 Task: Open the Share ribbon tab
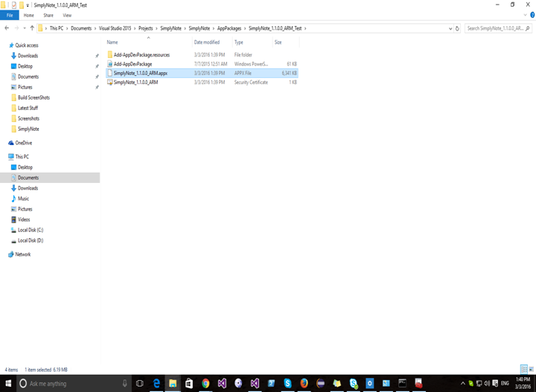[48, 16]
